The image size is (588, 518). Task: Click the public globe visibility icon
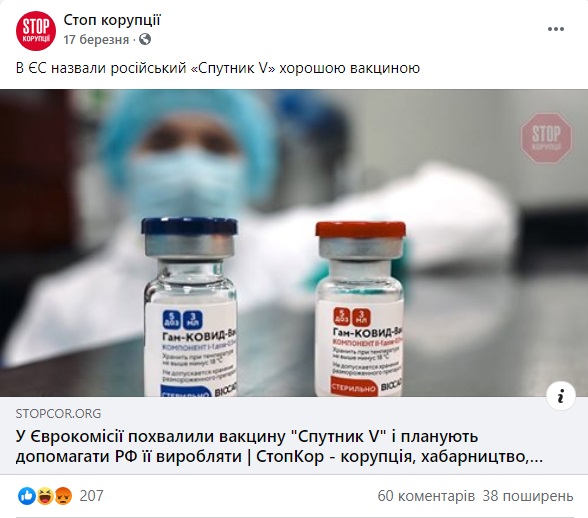coord(145,39)
